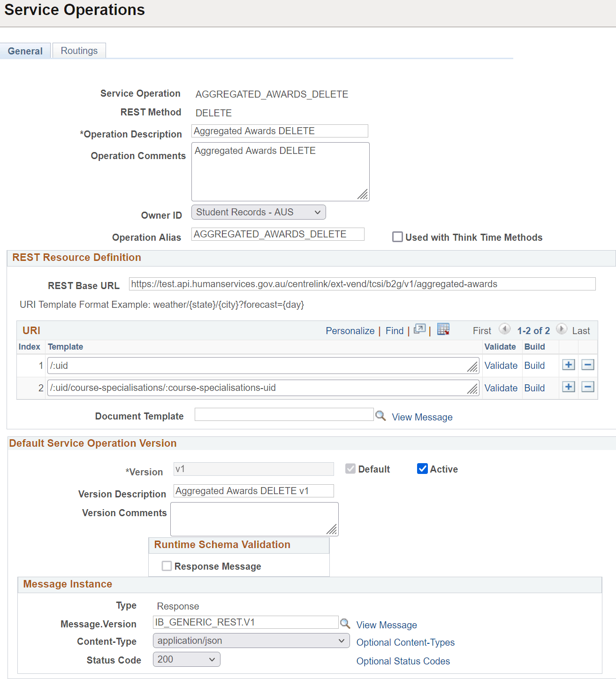The height and width of the screenshot is (679, 616).
Task: Open the Message.Version lookup magnifier
Action: pos(346,624)
